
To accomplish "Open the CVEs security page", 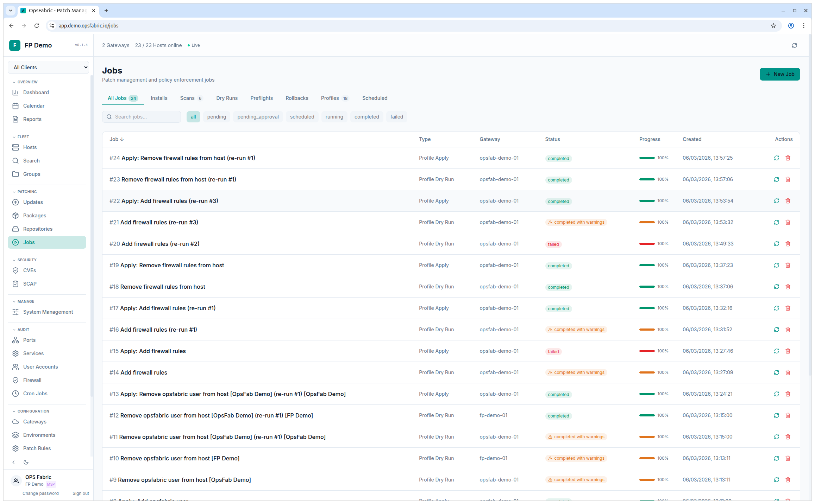I will (x=29, y=270).
